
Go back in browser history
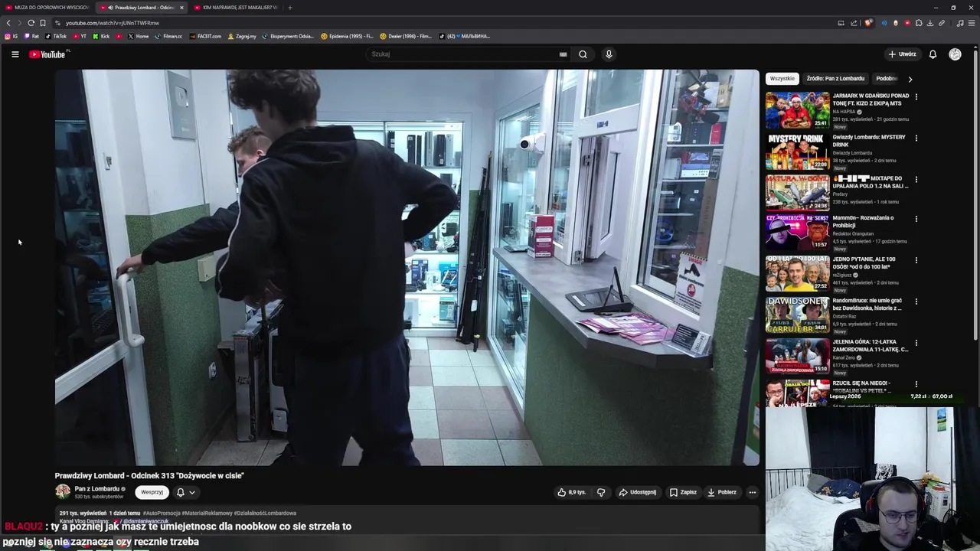[x=8, y=23]
